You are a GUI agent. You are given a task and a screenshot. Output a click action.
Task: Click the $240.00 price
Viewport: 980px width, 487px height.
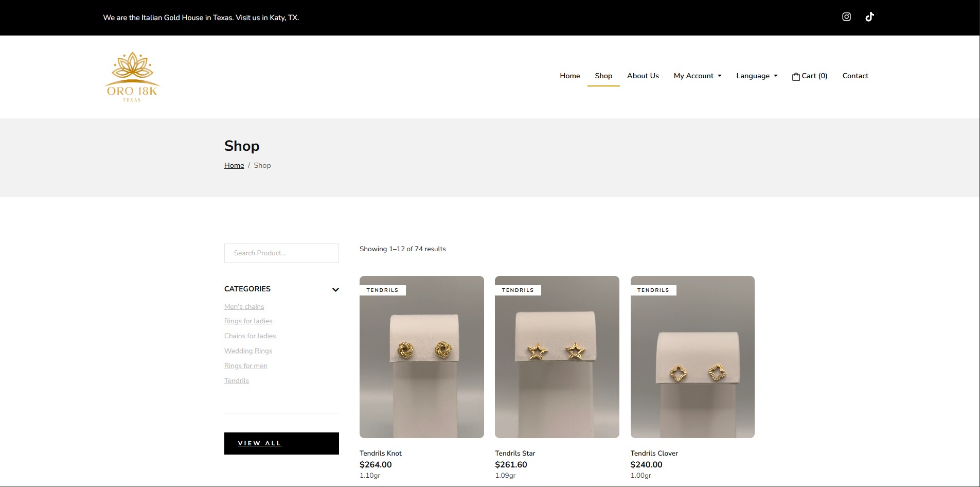[x=646, y=464]
